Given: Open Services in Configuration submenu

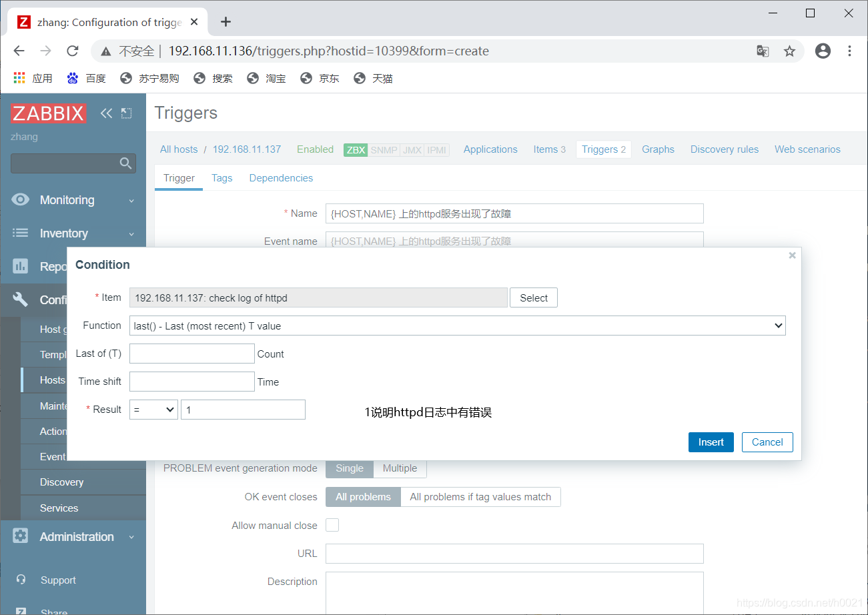Looking at the screenshot, I should point(59,508).
